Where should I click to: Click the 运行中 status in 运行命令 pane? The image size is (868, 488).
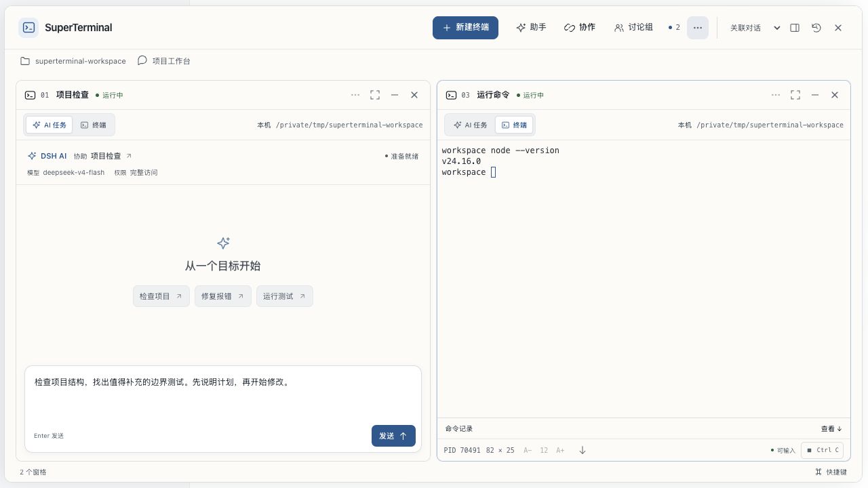click(530, 95)
